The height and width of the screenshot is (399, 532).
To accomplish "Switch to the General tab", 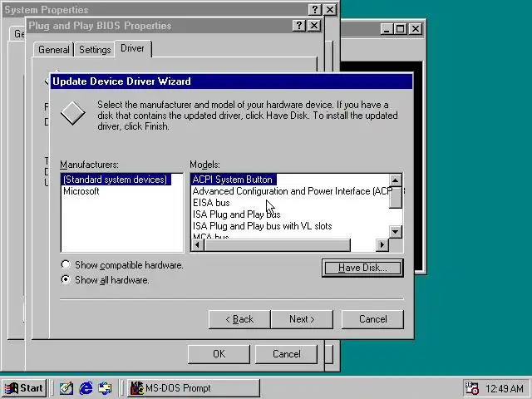I will [53, 50].
